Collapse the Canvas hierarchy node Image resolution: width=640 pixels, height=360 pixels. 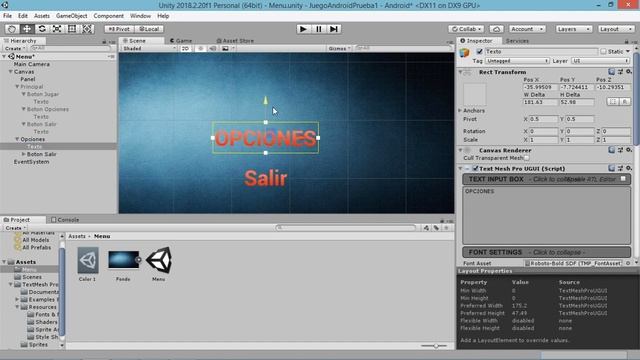pyautogui.click(x=11, y=72)
